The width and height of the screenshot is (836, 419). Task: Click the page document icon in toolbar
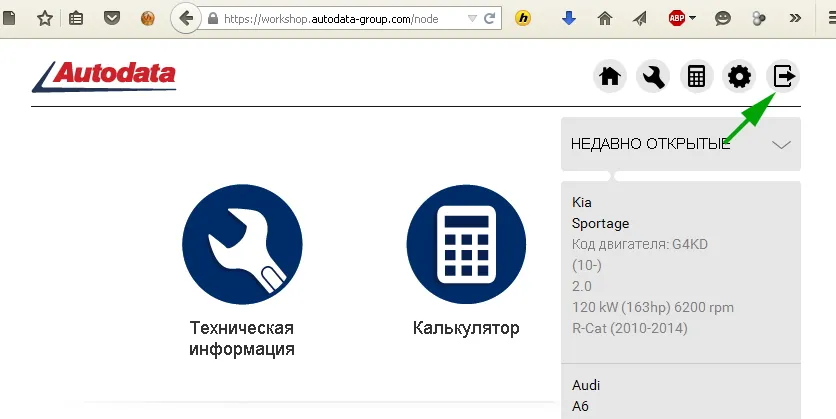pos(9,19)
